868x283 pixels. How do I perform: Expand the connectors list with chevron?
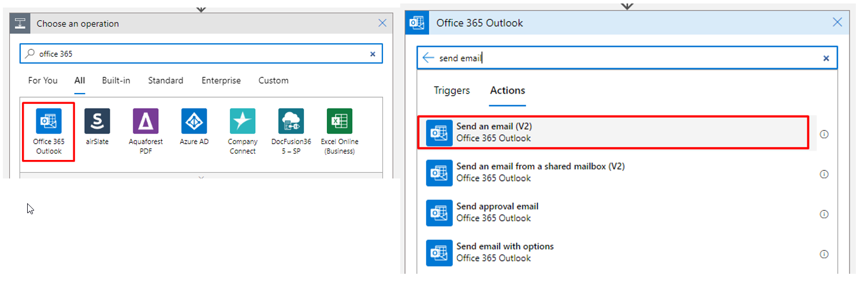tap(201, 178)
